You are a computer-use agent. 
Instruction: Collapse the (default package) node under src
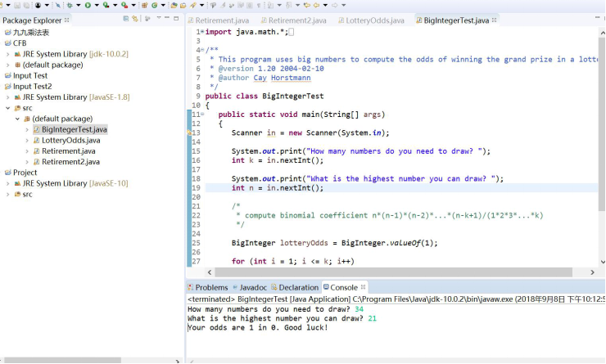coord(17,119)
